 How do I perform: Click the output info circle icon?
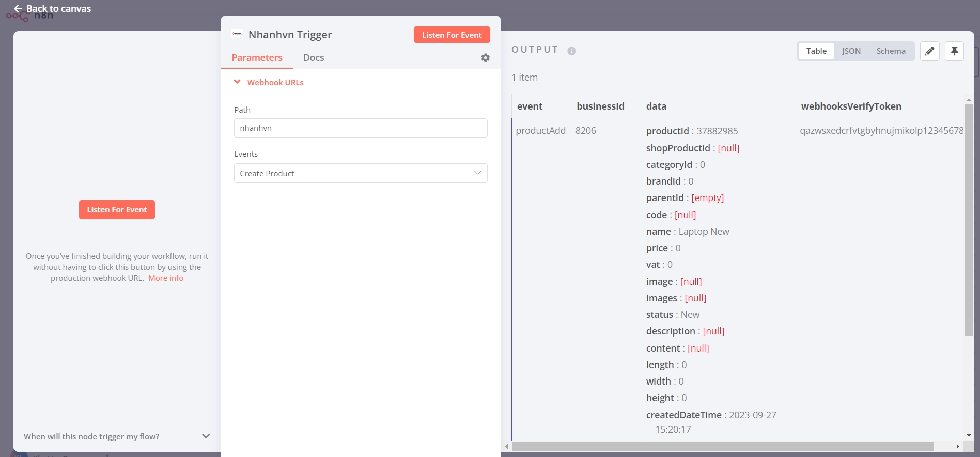pos(571,51)
